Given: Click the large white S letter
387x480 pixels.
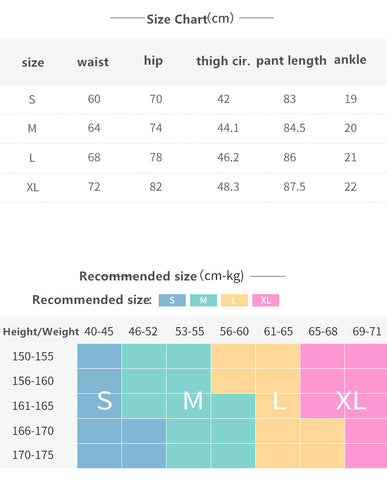Looking at the screenshot, I should pos(105,401).
